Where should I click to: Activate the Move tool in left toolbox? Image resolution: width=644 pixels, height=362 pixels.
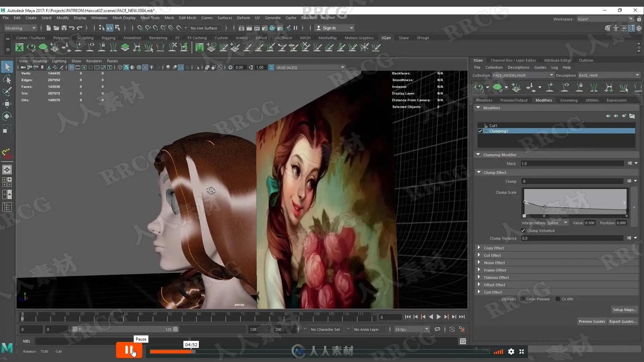[x=7, y=104]
